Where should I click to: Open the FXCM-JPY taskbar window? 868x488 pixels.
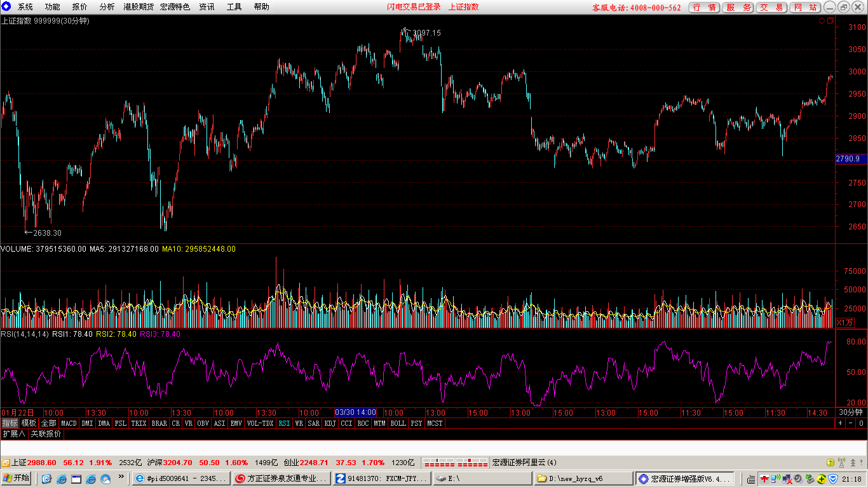pos(382,478)
